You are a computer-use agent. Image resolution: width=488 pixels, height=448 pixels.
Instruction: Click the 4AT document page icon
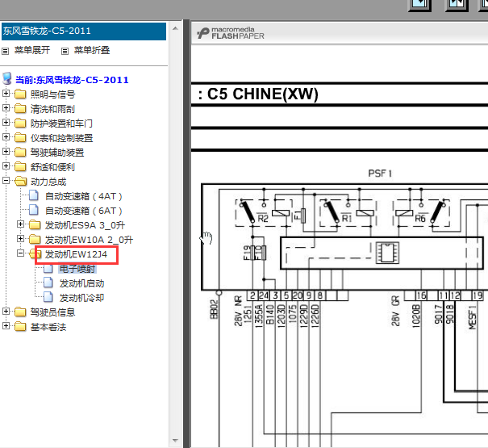tap(34, 195)
